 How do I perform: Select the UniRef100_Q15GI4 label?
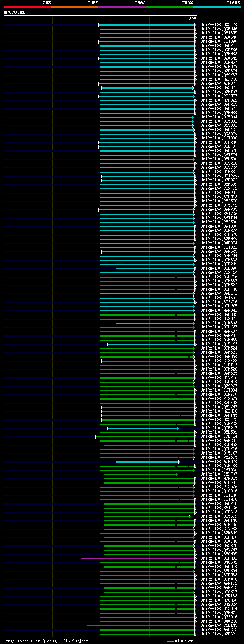(219, 609)
